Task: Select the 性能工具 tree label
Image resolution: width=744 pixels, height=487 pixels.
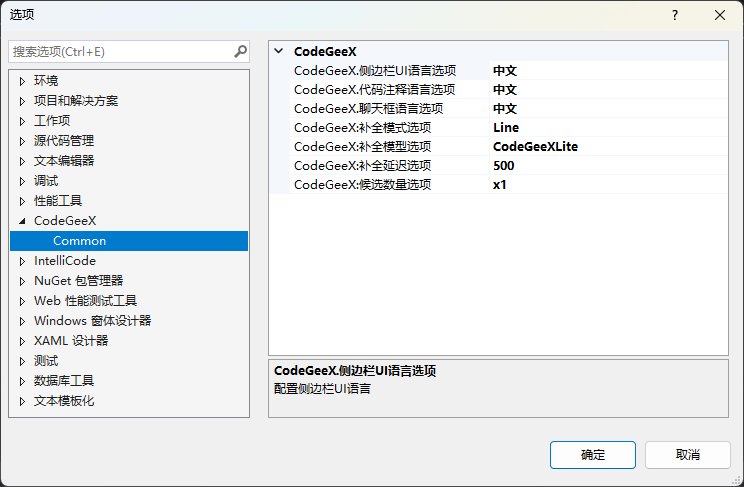Action: pyautogui.click(x=58, y=201)
